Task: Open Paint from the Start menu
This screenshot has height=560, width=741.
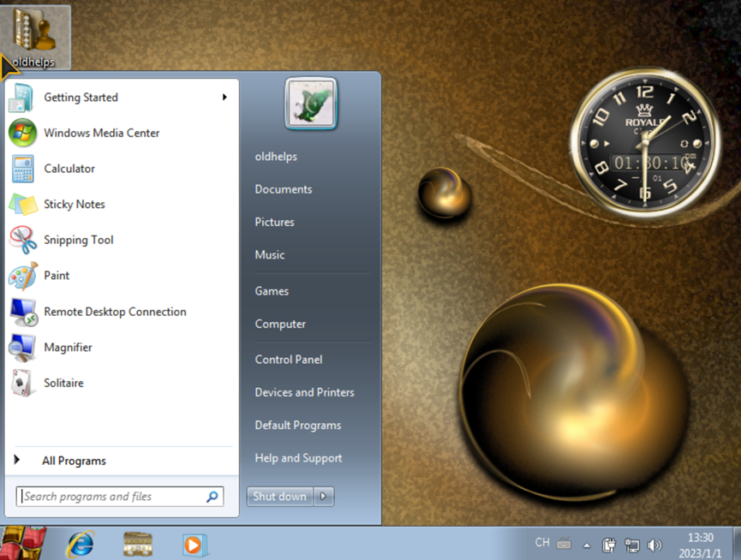Action: click(57, 276)
